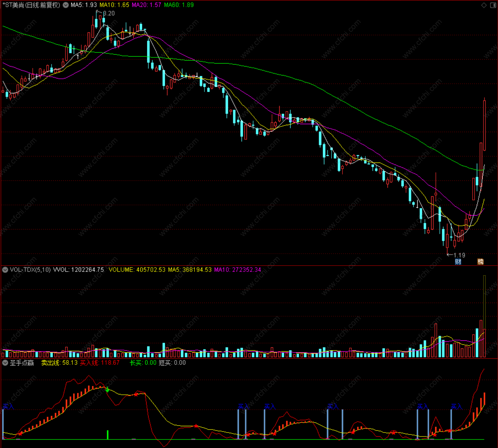The image size is (498, 448).
Task: Select the MA60: 1.89 label
Action: click(x=179, y=5)
